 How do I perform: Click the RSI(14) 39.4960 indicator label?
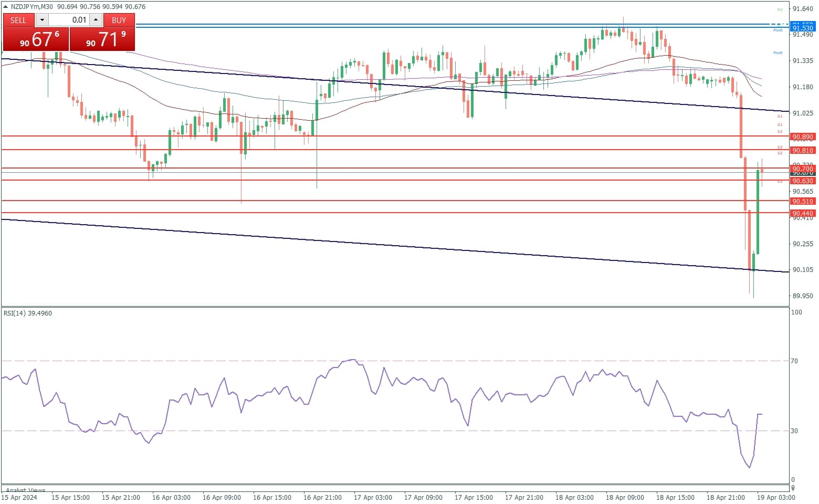(x=28, y=313)
